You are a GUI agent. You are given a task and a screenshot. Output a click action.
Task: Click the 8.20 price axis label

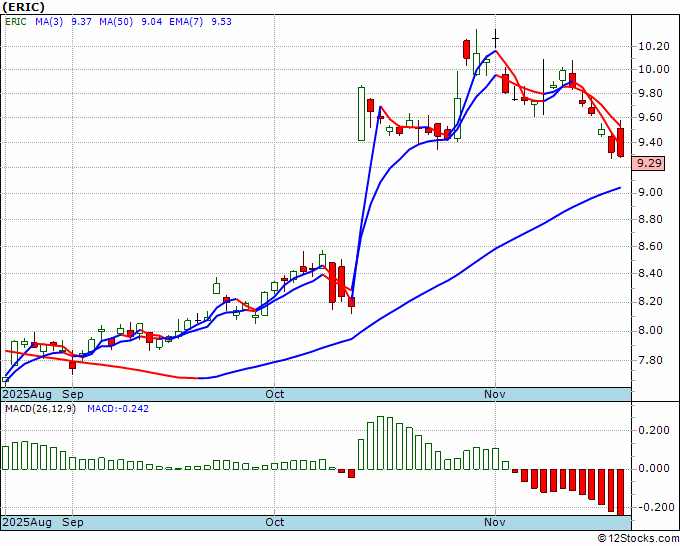[x=650, y=301]
